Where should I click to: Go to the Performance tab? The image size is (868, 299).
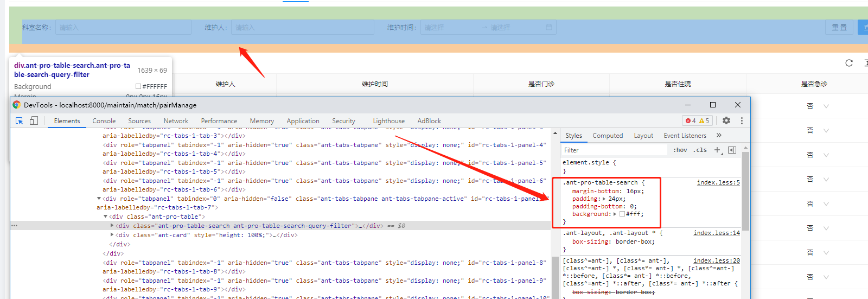[x=219, y=121]
